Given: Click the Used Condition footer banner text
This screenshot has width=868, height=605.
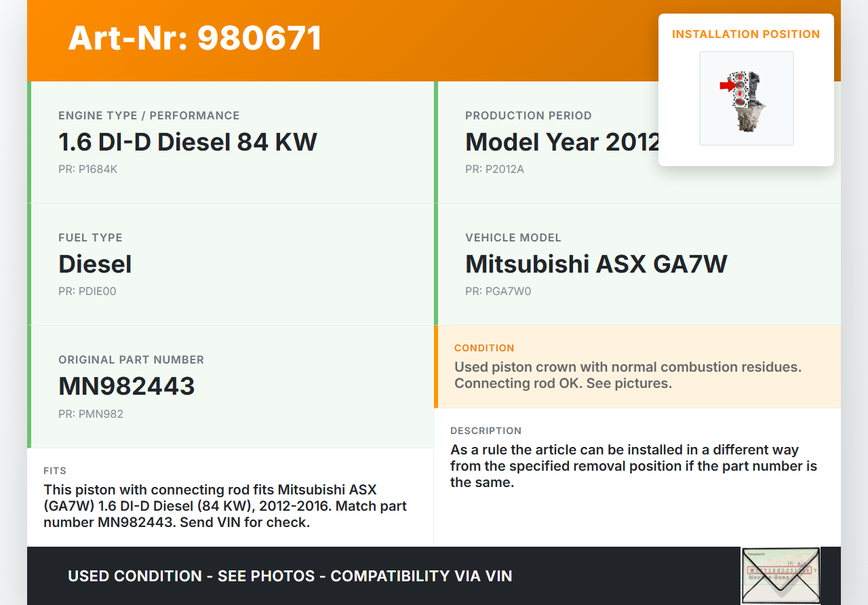Looking at the screenshot, I should (290, 576).
